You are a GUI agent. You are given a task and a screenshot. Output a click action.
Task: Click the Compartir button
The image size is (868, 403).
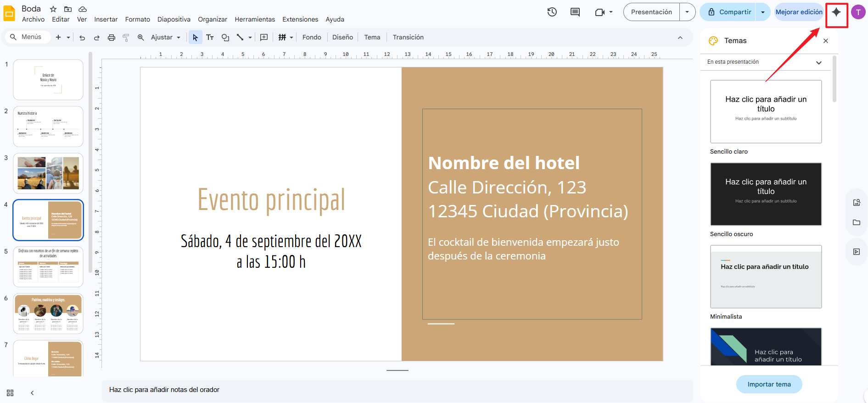(729, 12)
